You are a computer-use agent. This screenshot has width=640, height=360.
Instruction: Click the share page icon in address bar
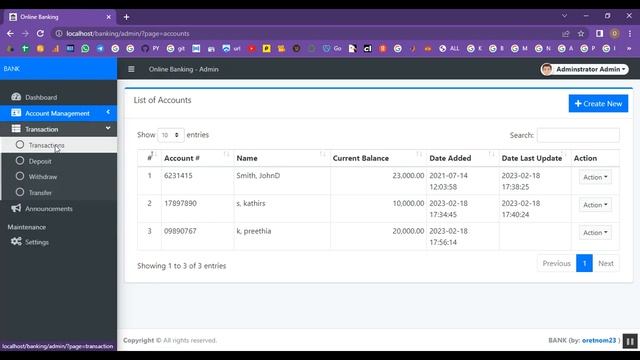(566, 33)
